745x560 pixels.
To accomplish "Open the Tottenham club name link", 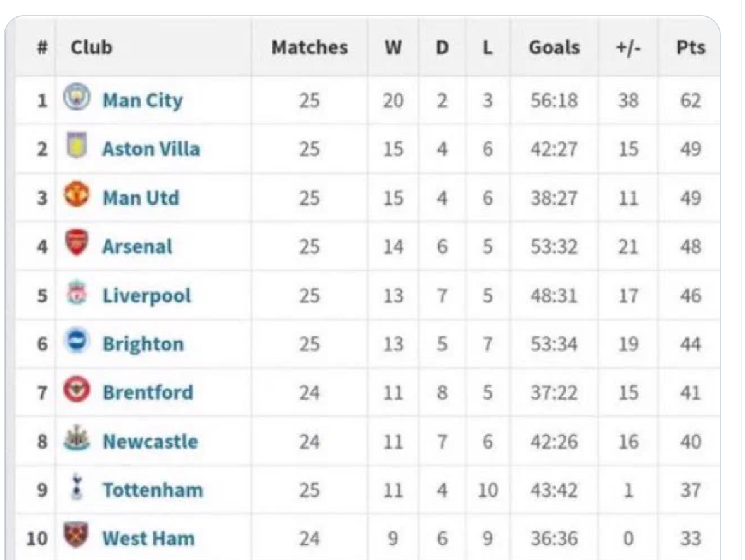I will (153, 490).
